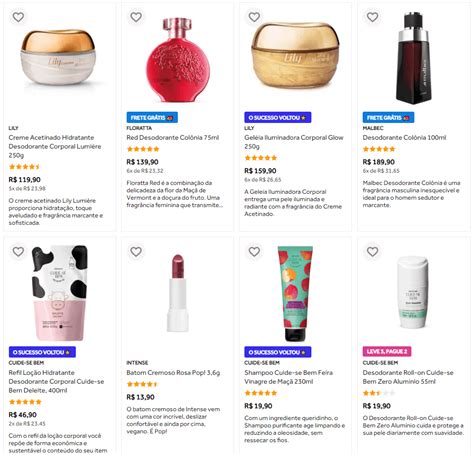The height and width of the screenshot is (455, 474).
Task: Favorite the Lily Creme Acetinado Lumière product
Action: tap(18, 17)
